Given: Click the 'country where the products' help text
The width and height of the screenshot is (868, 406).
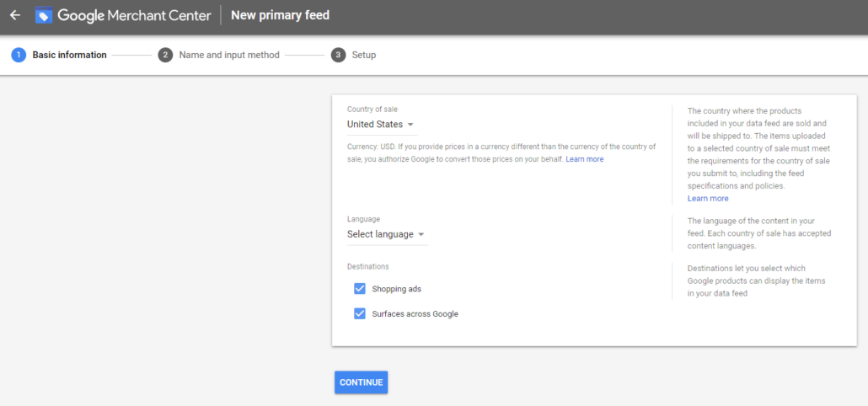Looking at the screenshot, I should coord(759,148).
